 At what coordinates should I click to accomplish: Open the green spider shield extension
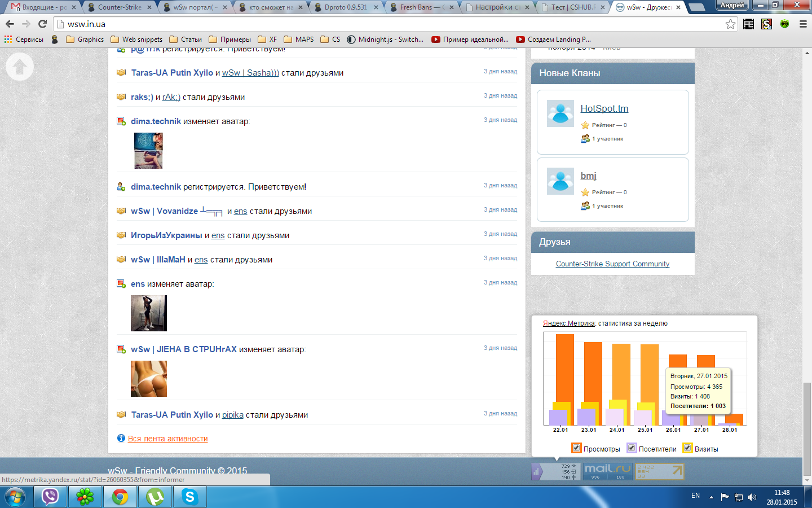coord(784,24)
